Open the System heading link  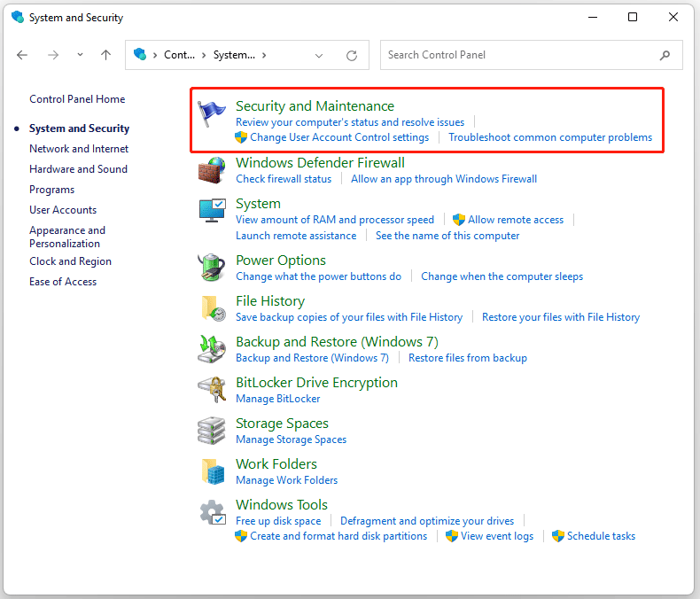click(258, 204)
